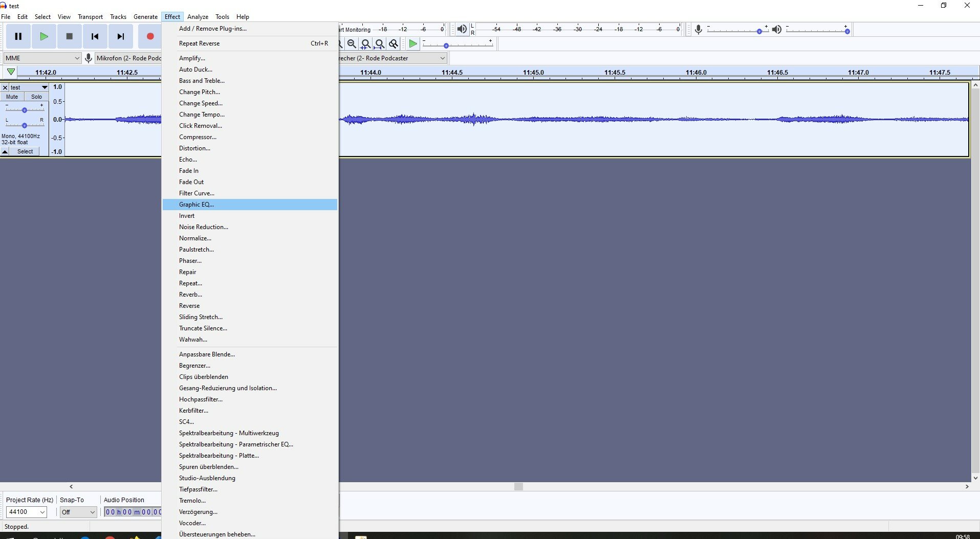Expand the Project Rate 44100 dropdown

(26, 512)
